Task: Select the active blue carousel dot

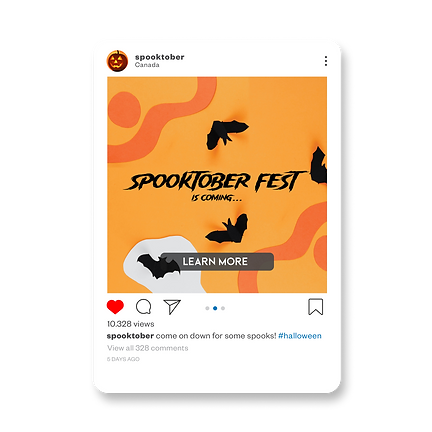Action: click(x=215, y=308)
